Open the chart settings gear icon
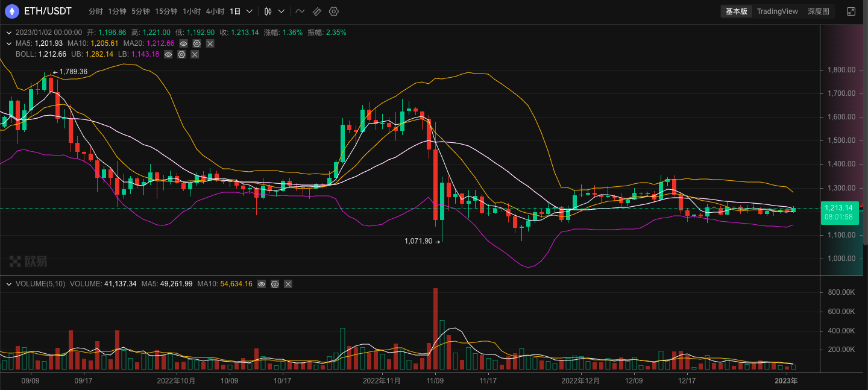868x390 pixels. pos(333,11)
